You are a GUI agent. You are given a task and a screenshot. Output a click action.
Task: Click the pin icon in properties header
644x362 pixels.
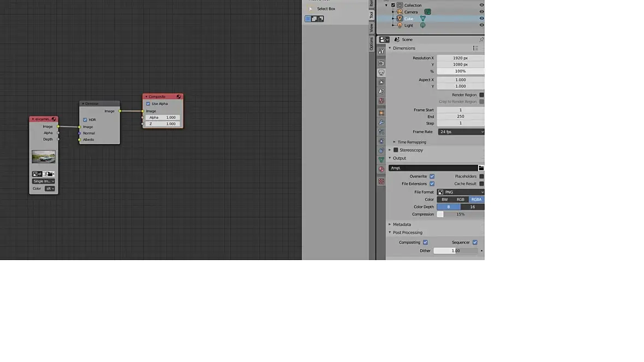point(481,39)
